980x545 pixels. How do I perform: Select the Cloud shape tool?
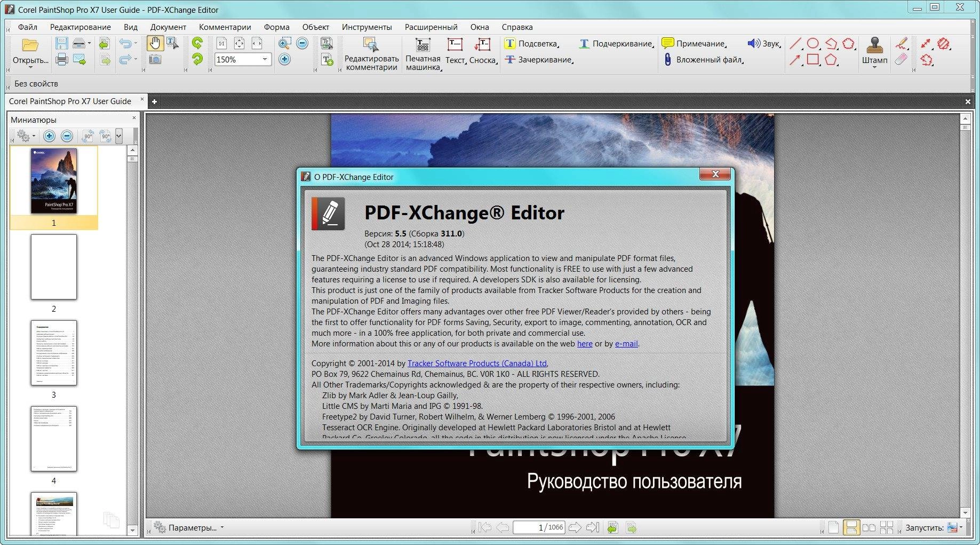pos(848,43)
